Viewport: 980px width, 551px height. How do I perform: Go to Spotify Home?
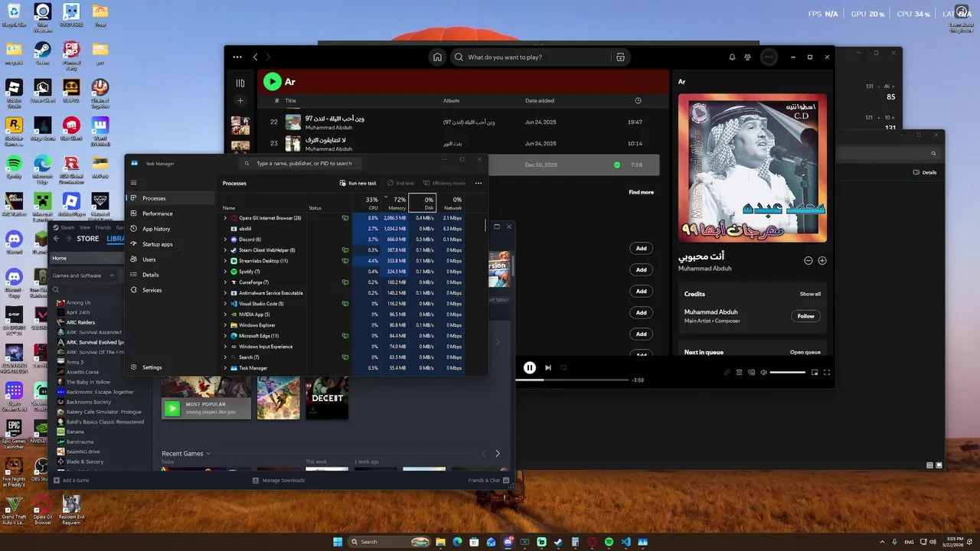pos(437,57)
